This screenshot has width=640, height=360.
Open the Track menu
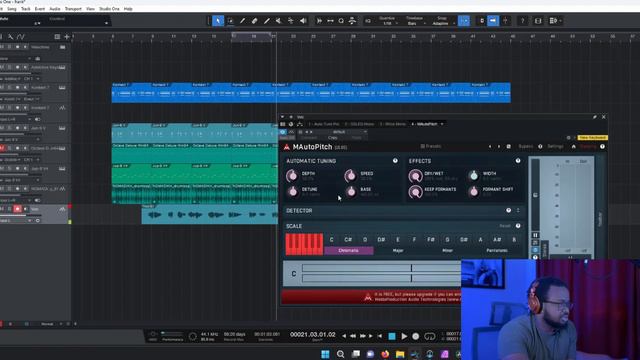(26, 9)
